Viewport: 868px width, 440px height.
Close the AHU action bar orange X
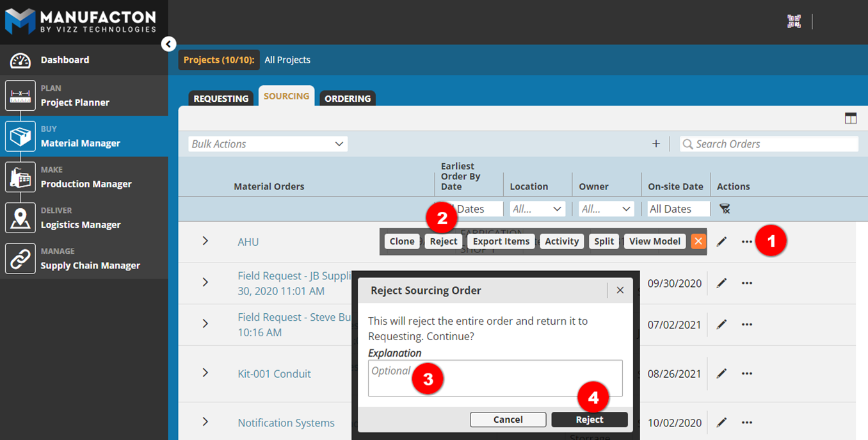(x=698, y=241)
